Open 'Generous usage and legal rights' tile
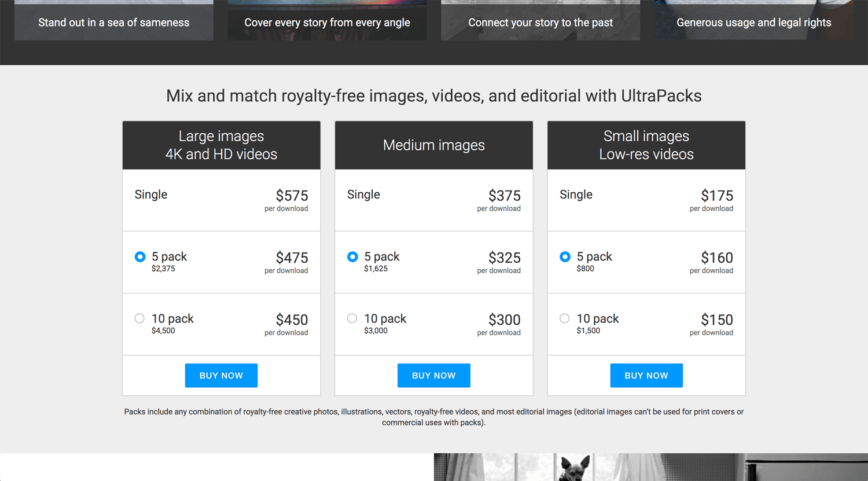 (x=754, y=20)
